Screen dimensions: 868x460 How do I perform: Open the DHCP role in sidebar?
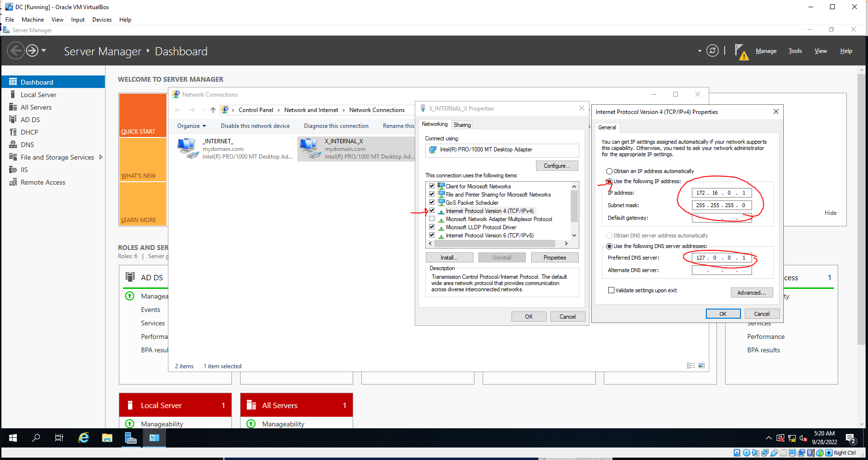coord(29,132)
